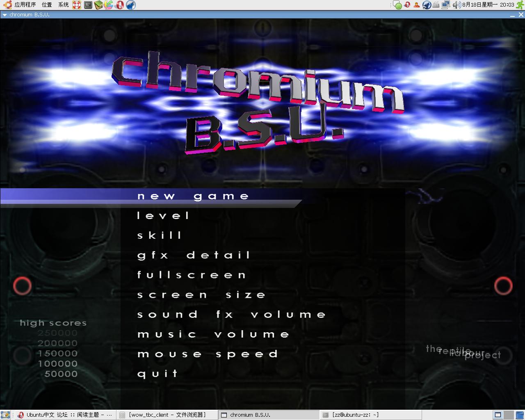Open the network monitors tray icon
525x420 pixels.
(446, 5)
